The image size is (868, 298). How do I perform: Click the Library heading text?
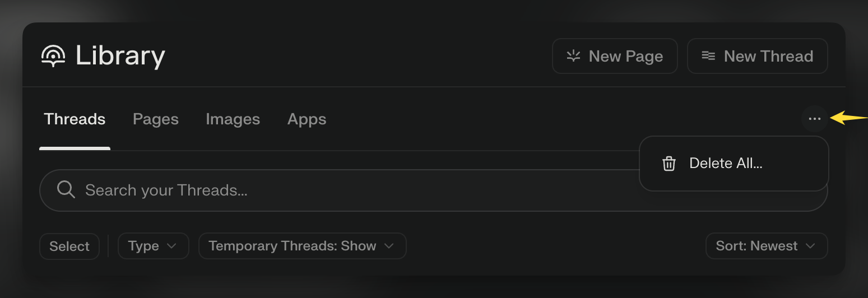coord(120,56)
